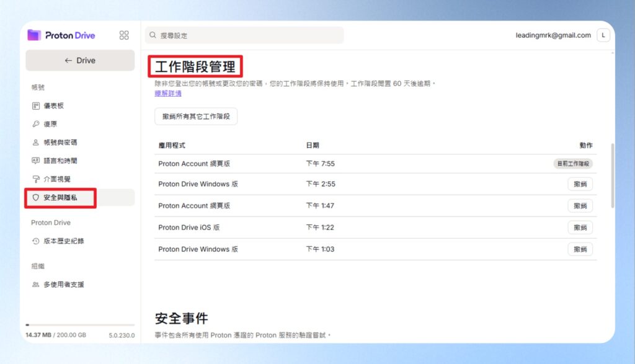
Task: Revoke Proton Drive Windows 下午 1:03 session
Action: click(580, 249)
